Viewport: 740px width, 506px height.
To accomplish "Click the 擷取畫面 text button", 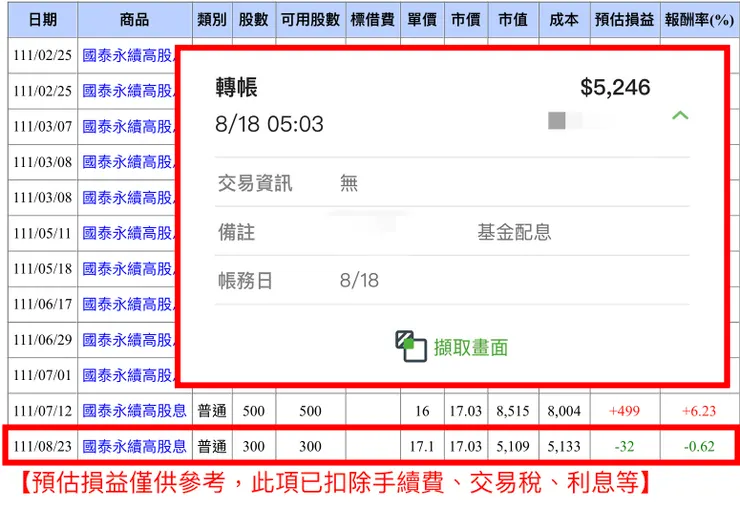I will (471, 348).
